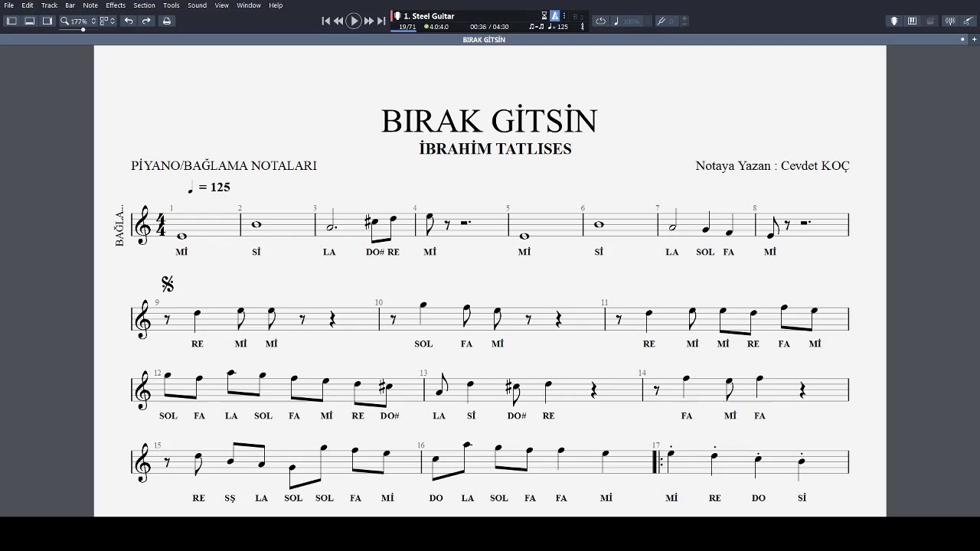Click the DO# RE lyric in bar 3
Viewport: 980px width, 551px height.
pyautogui.click(x=383, y=252)
